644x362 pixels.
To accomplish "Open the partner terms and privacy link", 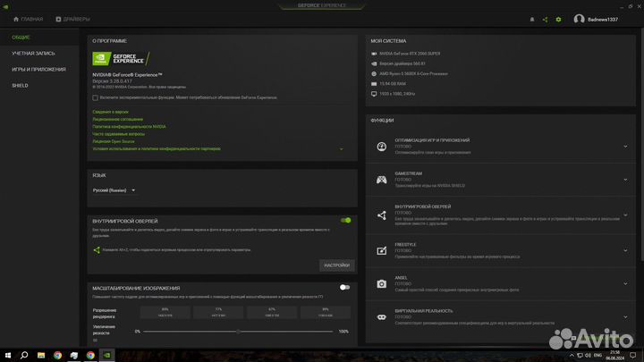I will [x=157, y=149].
